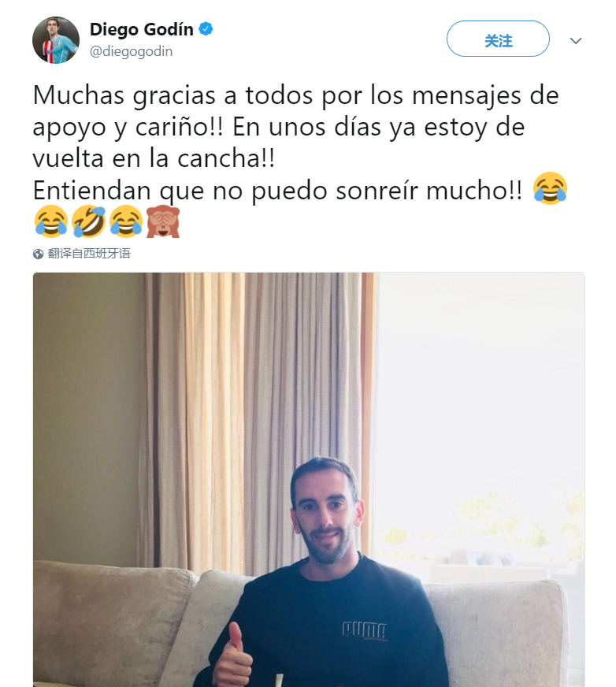Image resolution: width=616 pixels, height=687 pixels.
Task: Open the attached photo of Godín
Action: (x=309, y=479)
